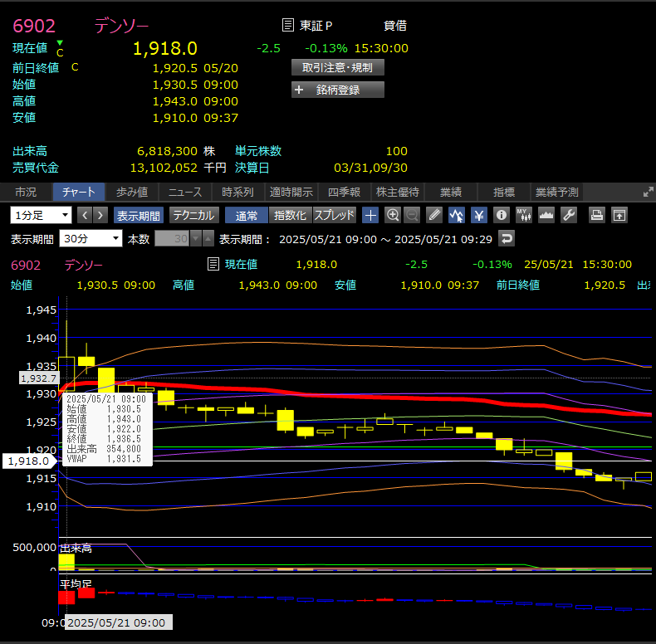Screen dimensions: 656x644
Task: Click the 本数 increase arrow
Action: coord(208,239)
